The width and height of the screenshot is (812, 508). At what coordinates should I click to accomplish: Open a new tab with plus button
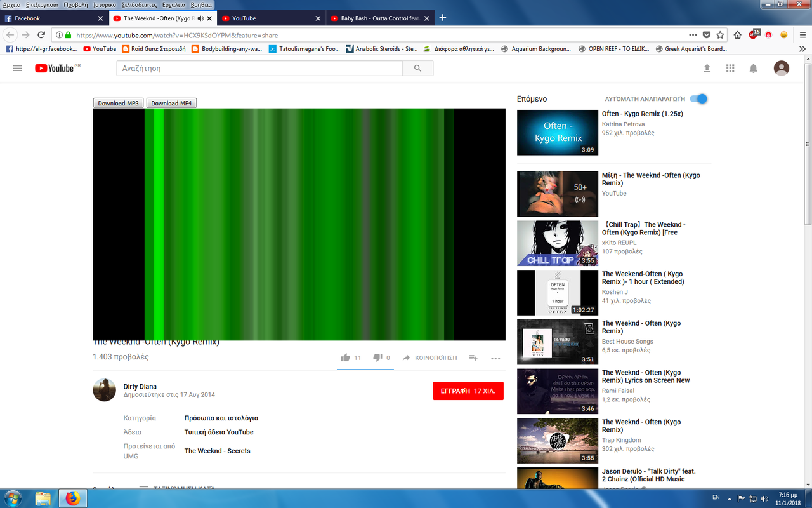pos(443,18)
